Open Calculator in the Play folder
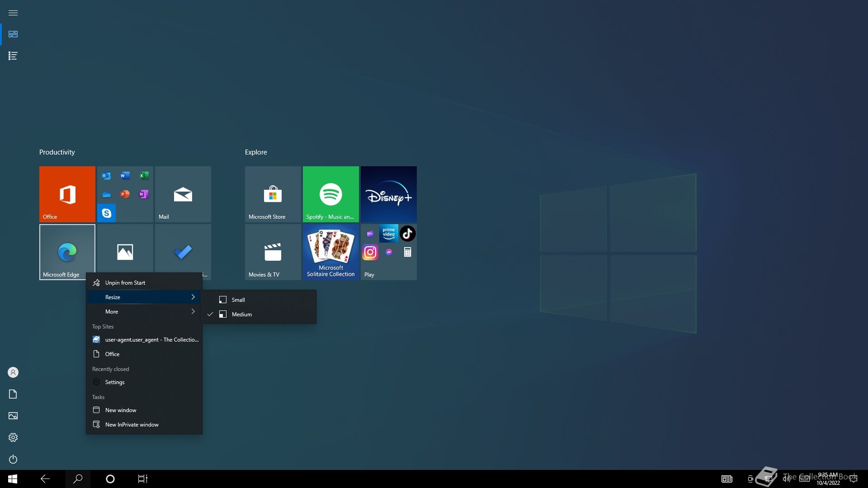The height and width of the screenshot is (488, 868). coord(407,252)
